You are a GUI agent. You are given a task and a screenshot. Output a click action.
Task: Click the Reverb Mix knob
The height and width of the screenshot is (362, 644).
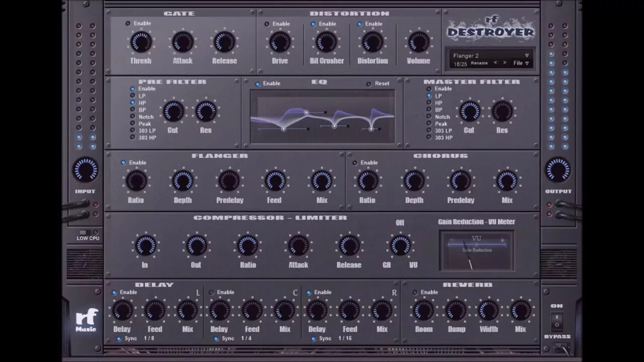pos(521,310)
